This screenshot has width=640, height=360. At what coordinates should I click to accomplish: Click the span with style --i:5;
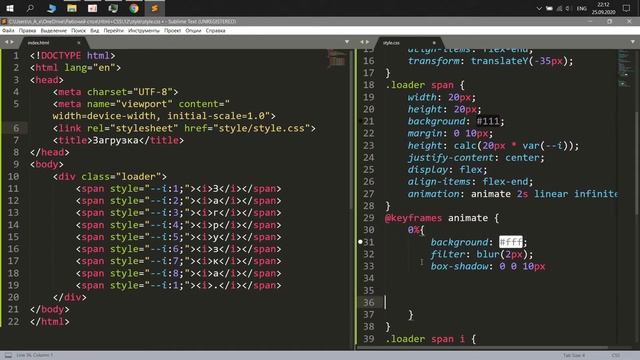178,237
